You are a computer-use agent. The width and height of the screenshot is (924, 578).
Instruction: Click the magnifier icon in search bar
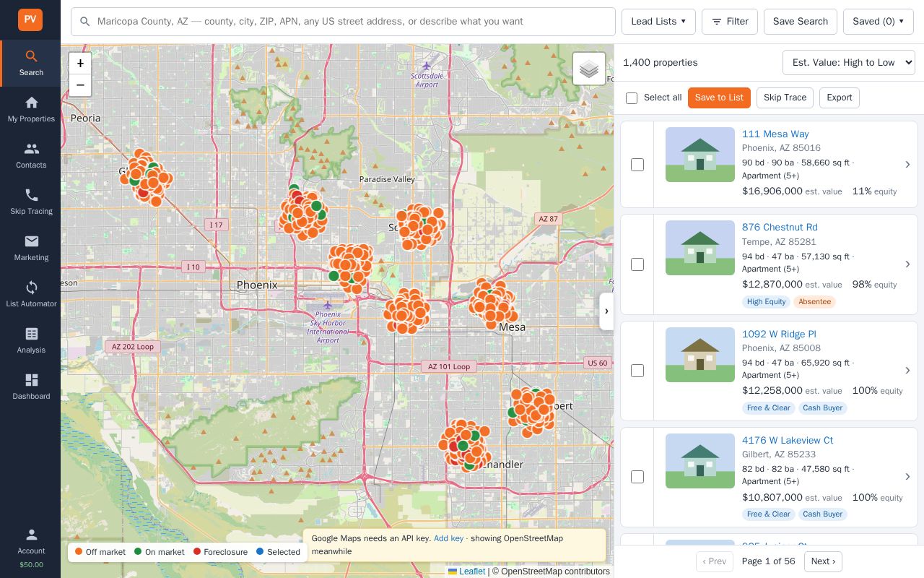84,22
